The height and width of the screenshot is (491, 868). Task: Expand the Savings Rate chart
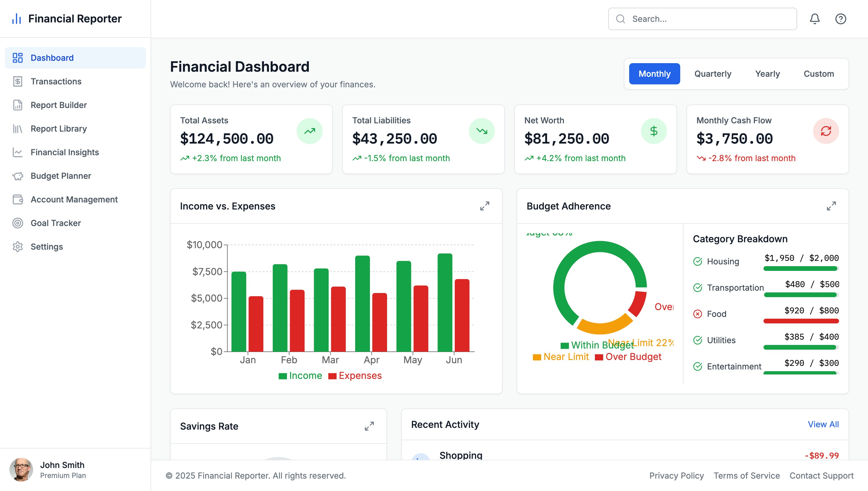point(369,426)
